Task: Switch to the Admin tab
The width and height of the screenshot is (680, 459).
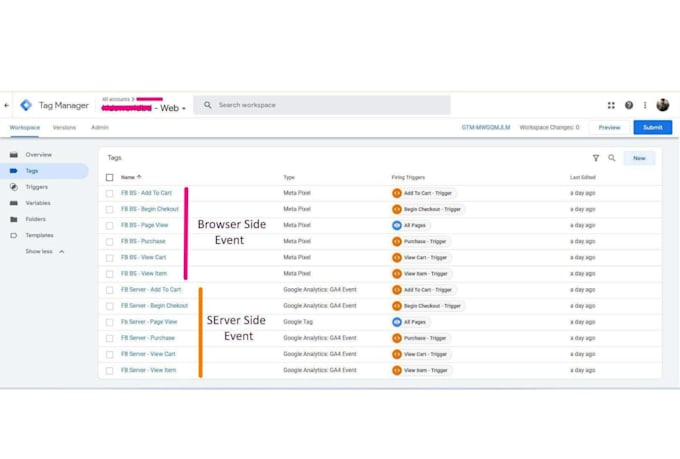Action: pyautogui.click(x=100, y=128)
